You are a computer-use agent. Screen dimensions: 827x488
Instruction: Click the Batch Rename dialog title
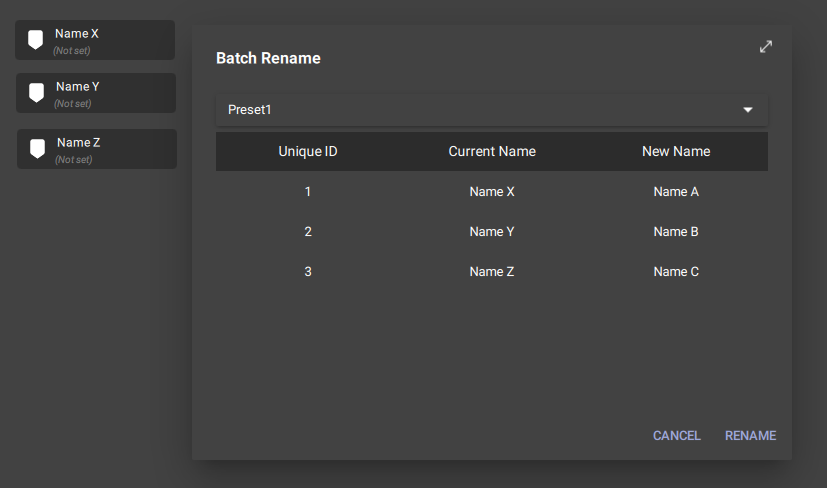[268, 58]
